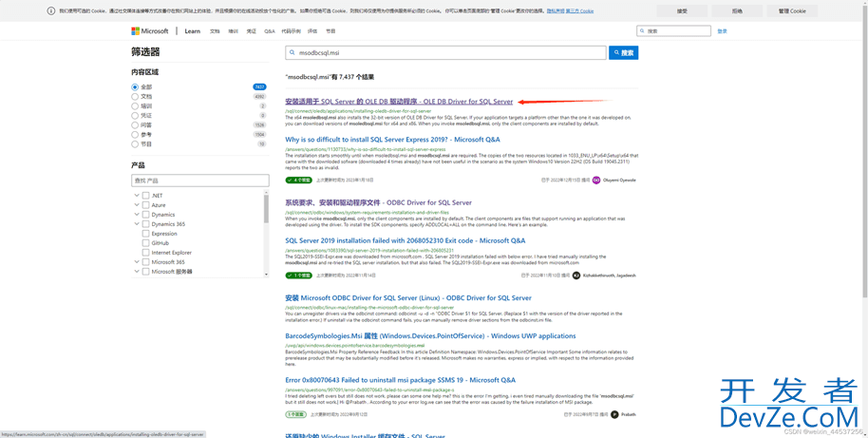The height and width of the screenshot is (438, 868).
Task: Click the 拒绝 cookie button
Action: [737, 11]
